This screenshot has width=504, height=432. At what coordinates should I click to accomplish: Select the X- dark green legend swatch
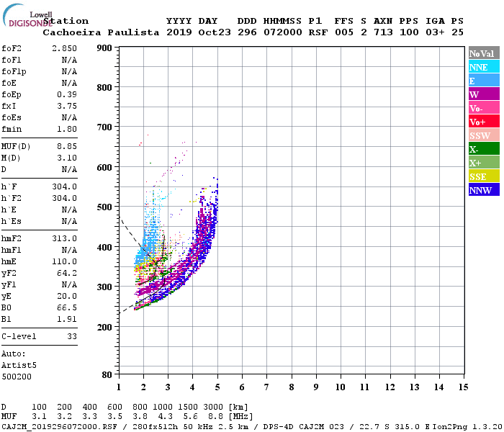pos(484,149)
